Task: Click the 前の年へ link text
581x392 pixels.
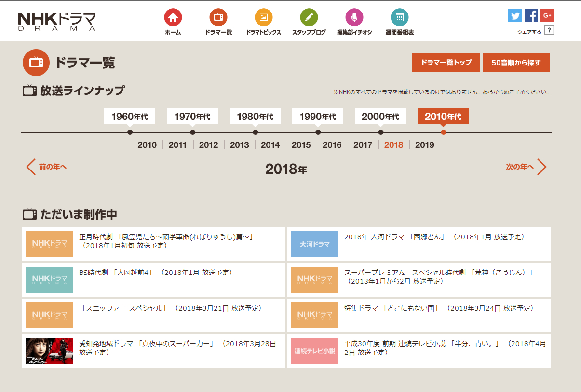Action: click(x=53, y=167)
